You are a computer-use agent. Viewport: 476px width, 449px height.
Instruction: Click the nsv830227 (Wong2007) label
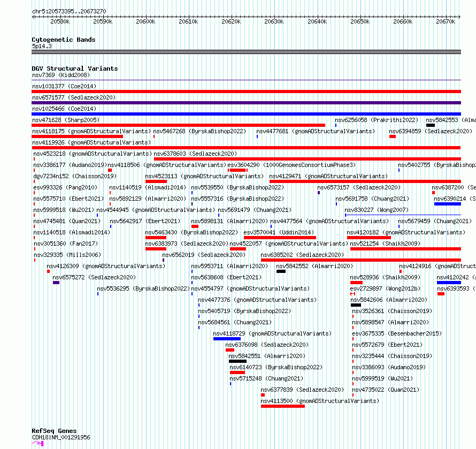coord(377,210)
